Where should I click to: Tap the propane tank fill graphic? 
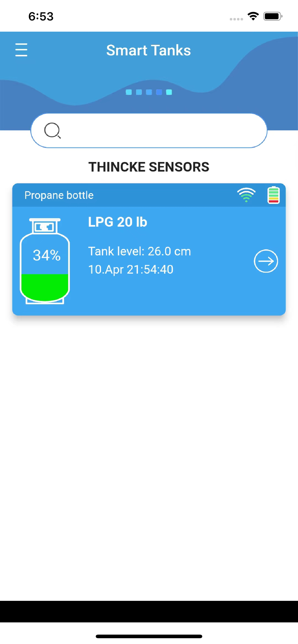click(45, 261)
